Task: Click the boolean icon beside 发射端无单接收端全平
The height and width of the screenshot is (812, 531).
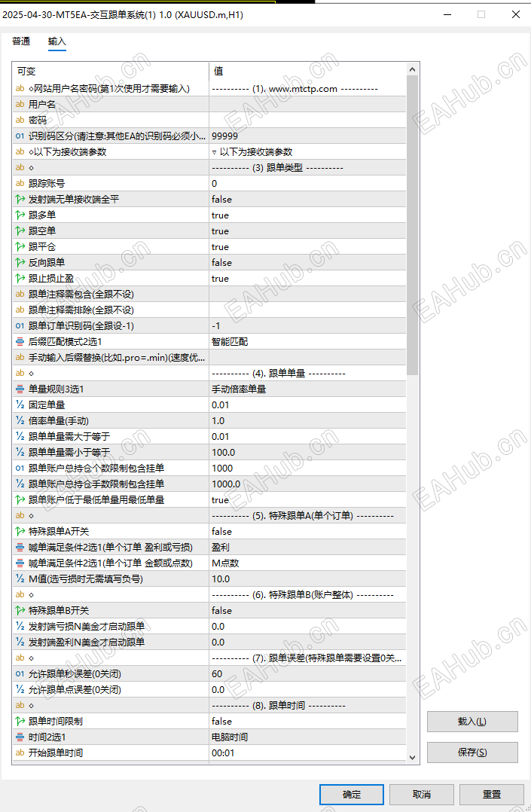Action: pyautogui.click(x=20, y=199)
